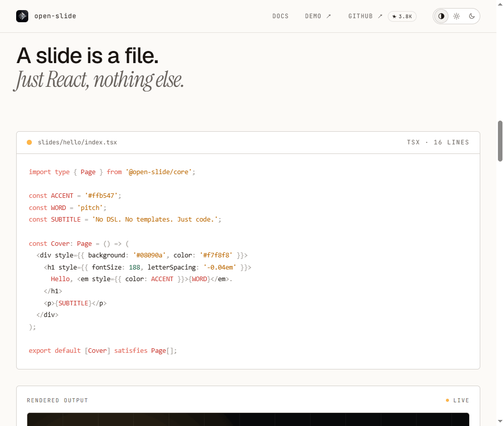This screenshot has width=504, height=426.
Task: Click the slides/hello/index.tsx file name
Action: 77,142
